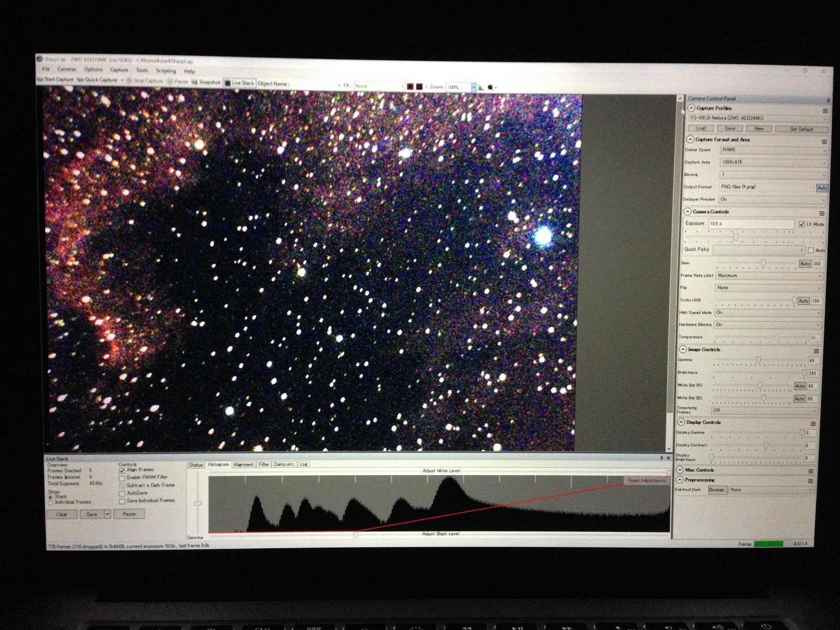Click the second dark red FX icon
This screenshot has height=630, width=840.
[419, 86]
